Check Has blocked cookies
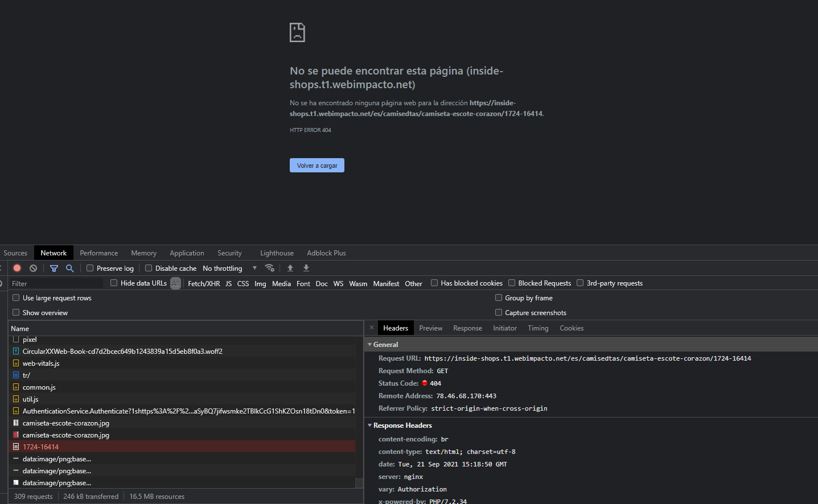 point(434,283)
